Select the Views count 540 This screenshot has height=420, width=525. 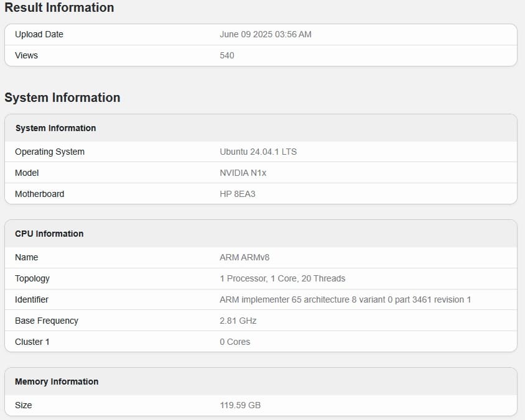coord(226,55)
